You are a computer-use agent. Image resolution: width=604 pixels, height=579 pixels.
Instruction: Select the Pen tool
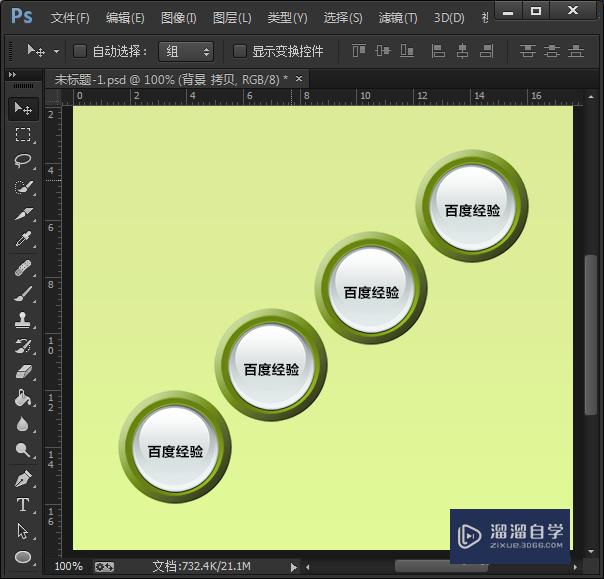[23, 479]
